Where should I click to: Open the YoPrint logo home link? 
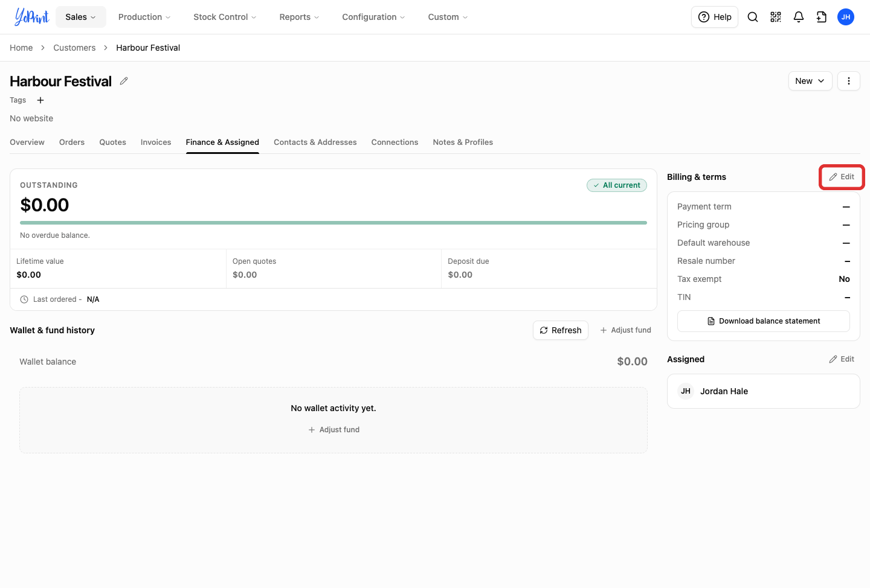pos(31,17)
